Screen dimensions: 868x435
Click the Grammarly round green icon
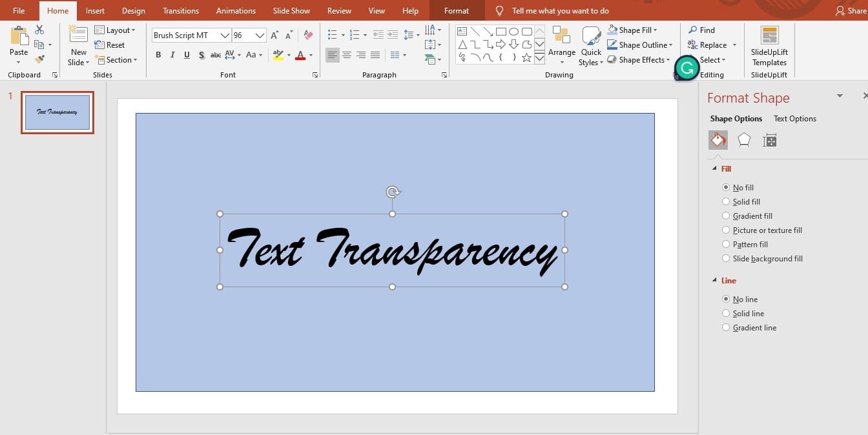687,68
